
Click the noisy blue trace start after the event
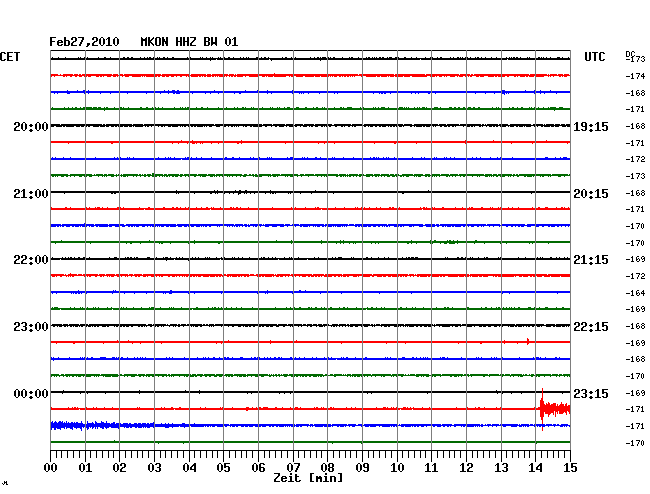(x=66, y=426)
